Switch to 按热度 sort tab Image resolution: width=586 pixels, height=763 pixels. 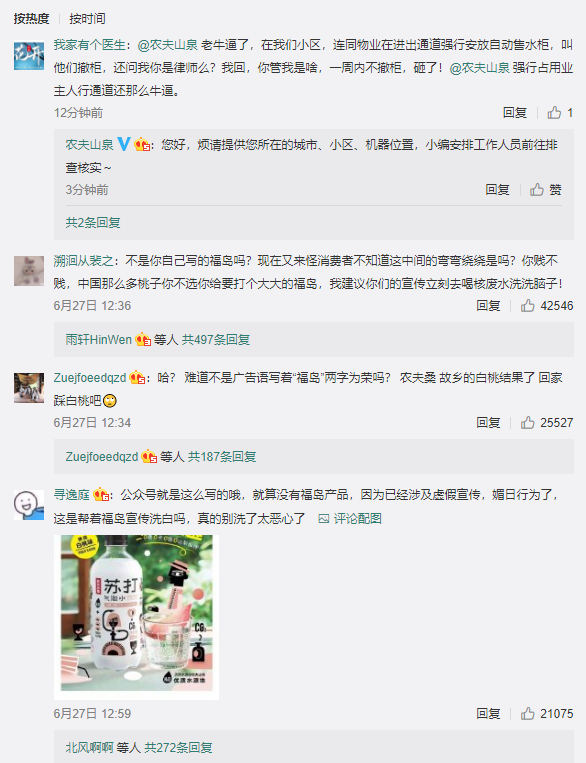point(32,18)
